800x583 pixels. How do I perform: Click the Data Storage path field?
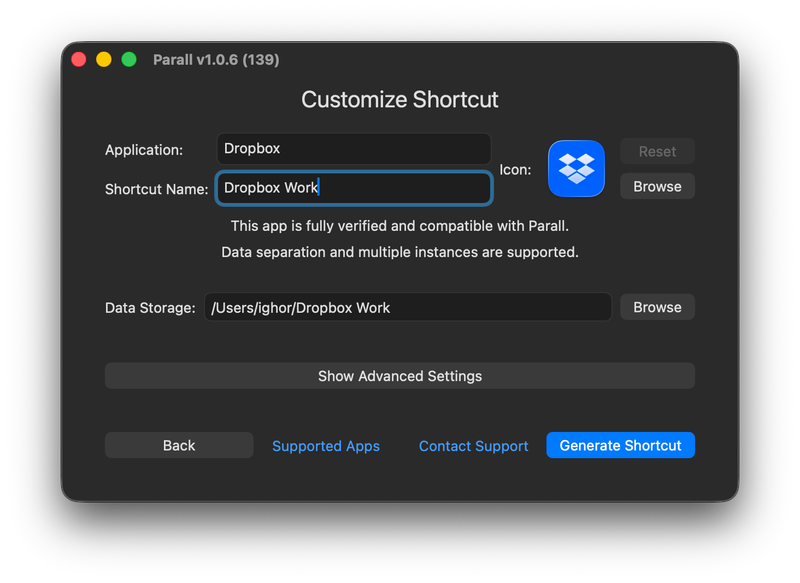click(x=408, y=307)
